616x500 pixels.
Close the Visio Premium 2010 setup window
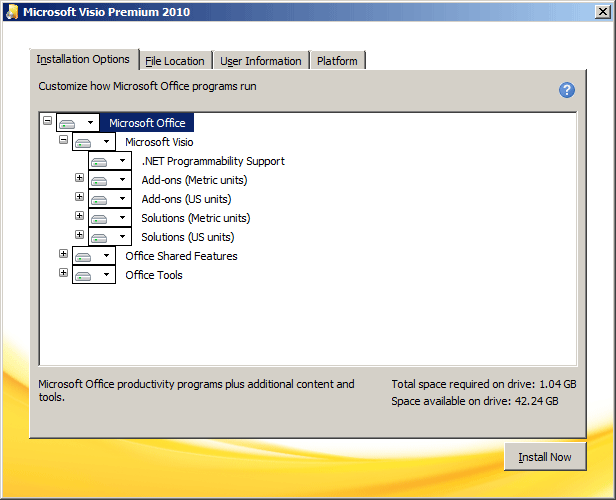602,12
